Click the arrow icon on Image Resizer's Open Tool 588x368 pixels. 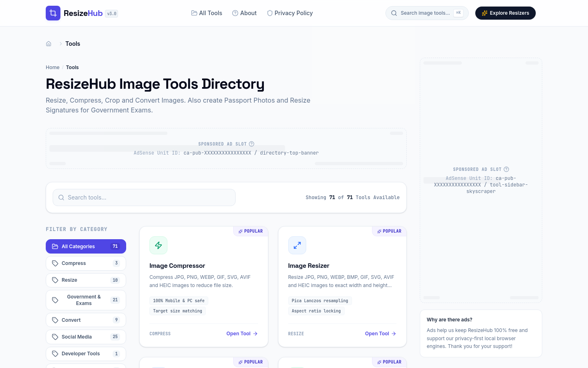[394, 334]
